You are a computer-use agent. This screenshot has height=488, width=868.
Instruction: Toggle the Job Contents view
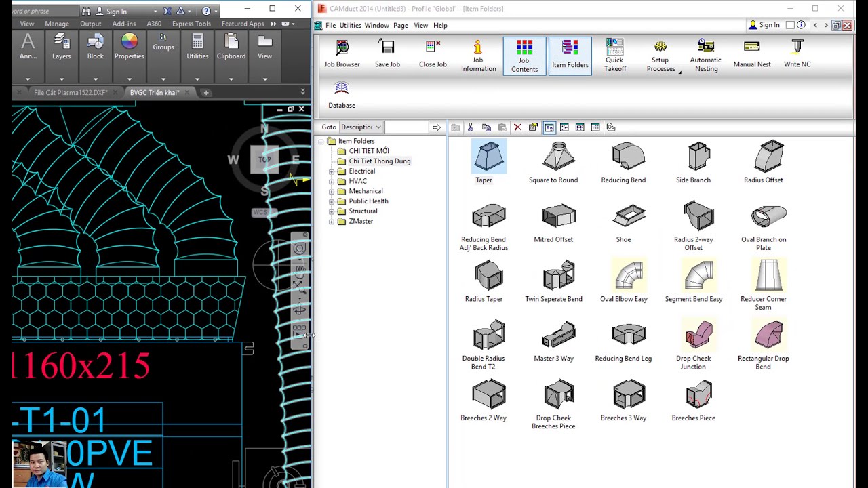[524, 56]
